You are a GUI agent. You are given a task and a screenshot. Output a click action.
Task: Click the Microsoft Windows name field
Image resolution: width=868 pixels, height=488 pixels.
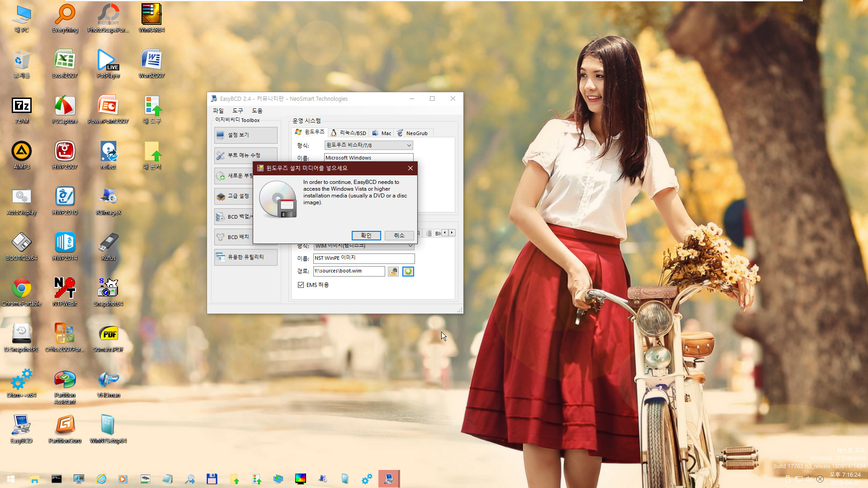tap(368, 158)
